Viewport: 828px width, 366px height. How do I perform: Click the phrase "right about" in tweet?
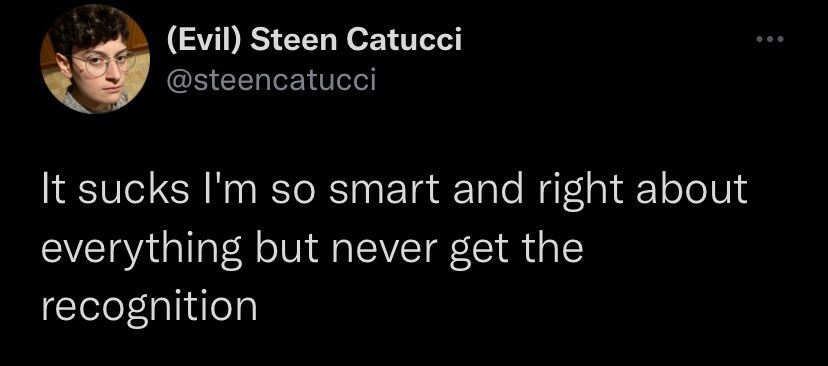click(643, 190)
